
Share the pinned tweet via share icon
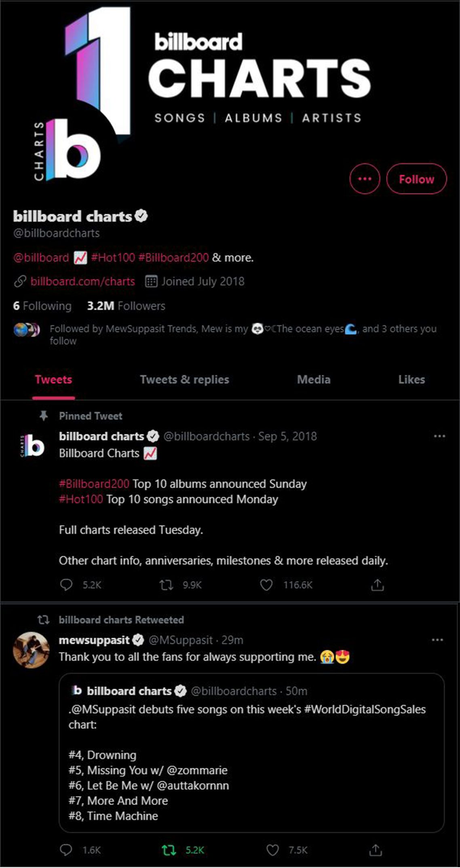[x=377, y=584]
